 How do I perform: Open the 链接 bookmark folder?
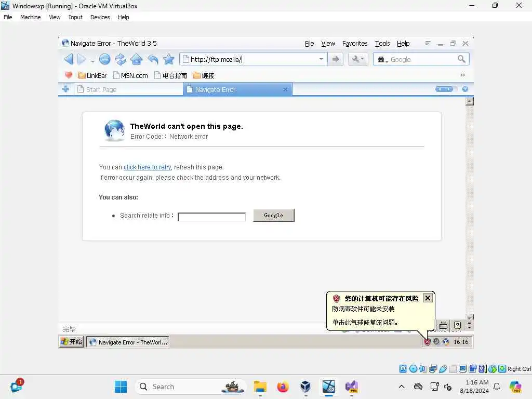click(x=204, y=75)
